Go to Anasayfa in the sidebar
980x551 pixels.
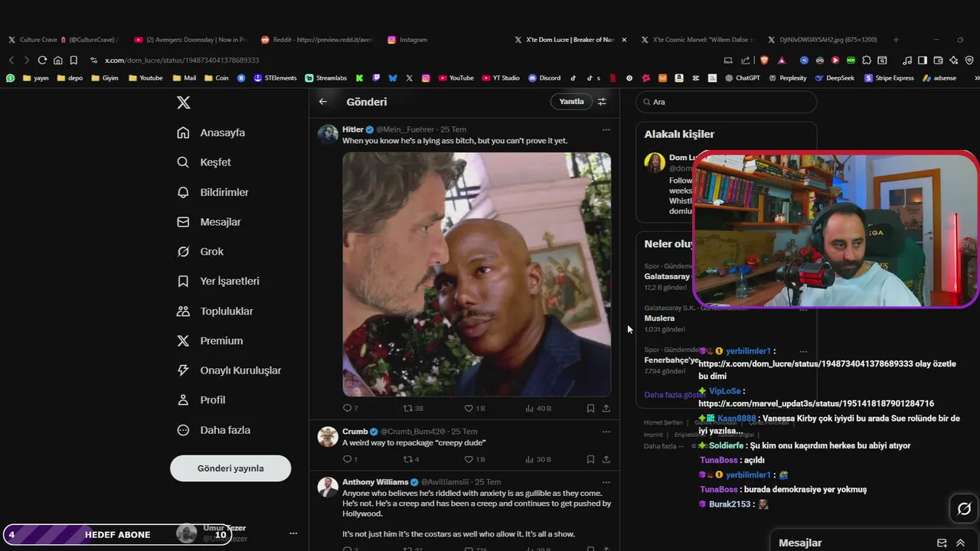[x=211, y=132]
